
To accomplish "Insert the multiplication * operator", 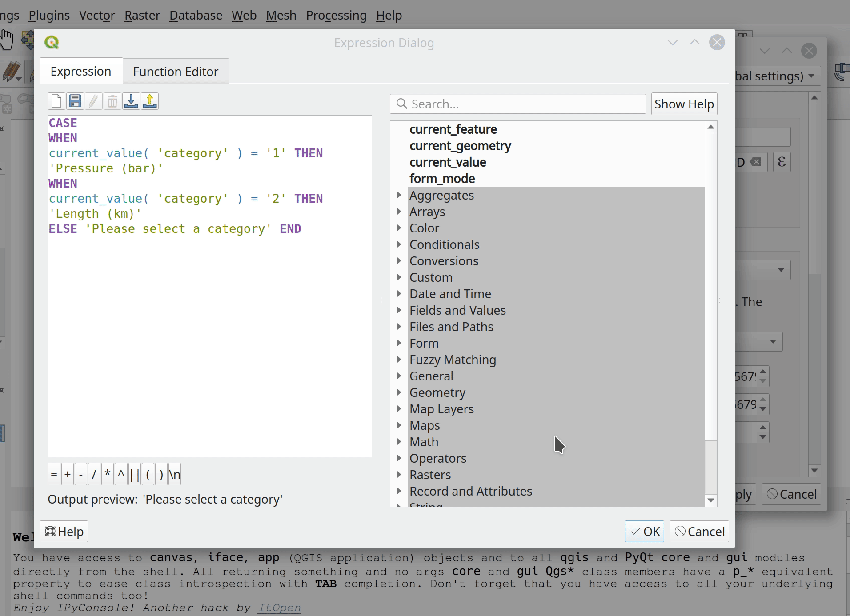I will pos(108,475).
